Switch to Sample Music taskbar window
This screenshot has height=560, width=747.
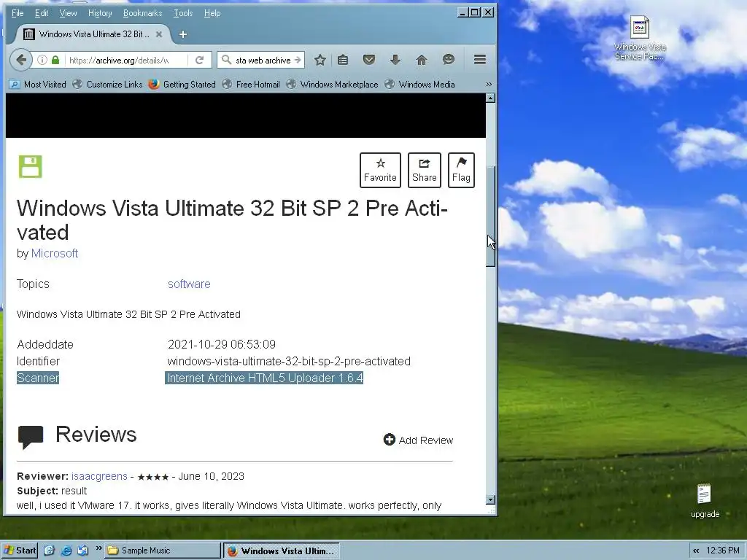click(162, 551)
